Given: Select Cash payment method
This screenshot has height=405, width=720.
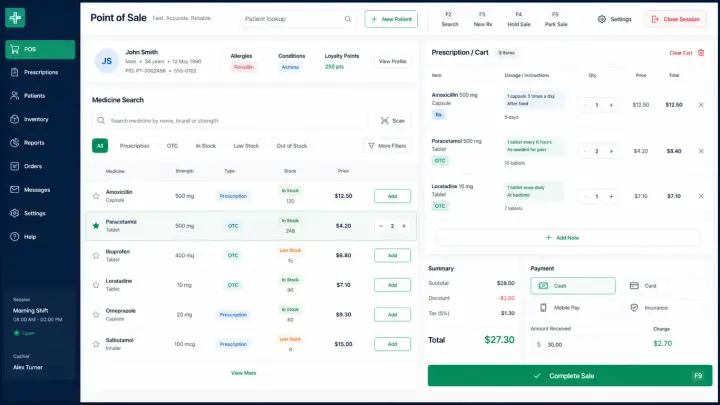Looking at the screenshot, I should [x=573, y=286].
